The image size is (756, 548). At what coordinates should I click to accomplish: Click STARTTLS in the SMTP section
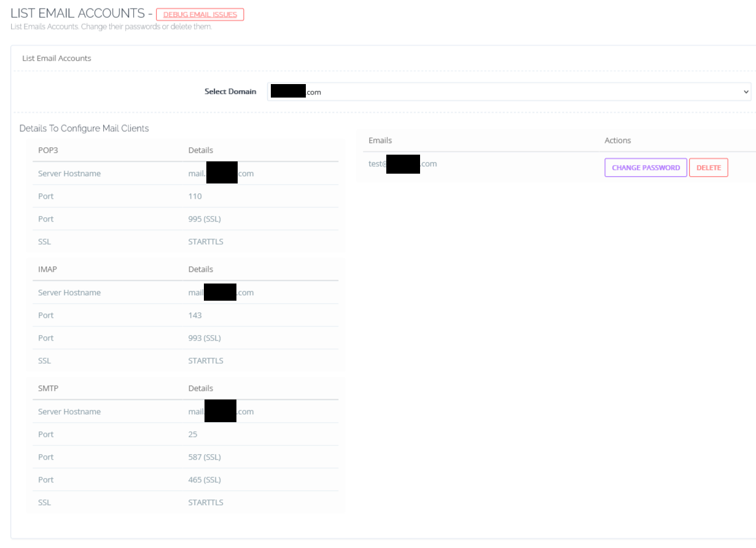[x=205, y=502]
